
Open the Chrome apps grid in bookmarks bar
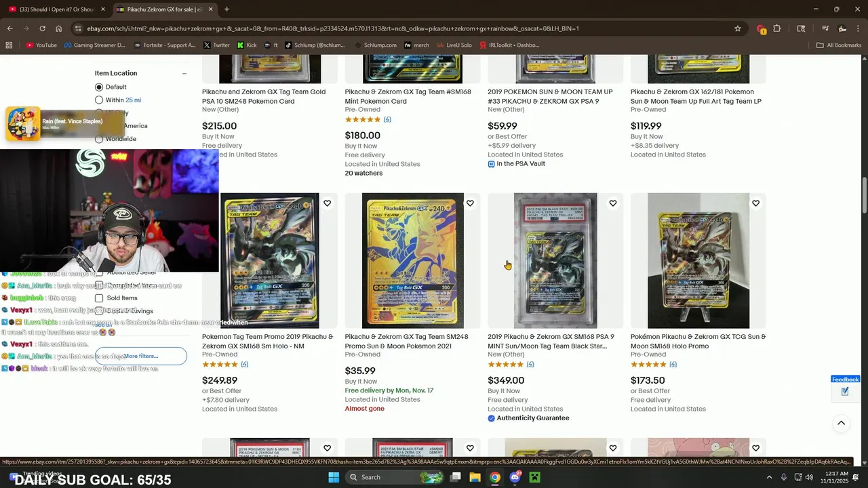pos(9,45)
